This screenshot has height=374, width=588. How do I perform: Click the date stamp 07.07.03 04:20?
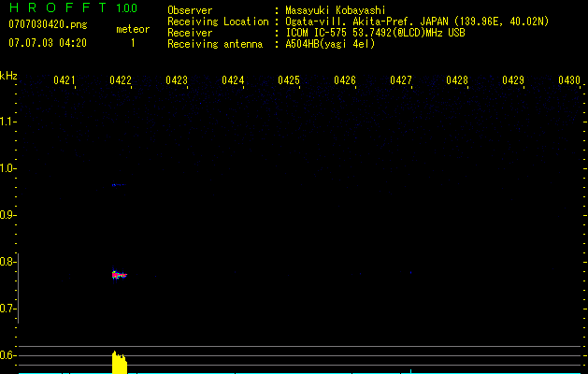click(48, 43)
